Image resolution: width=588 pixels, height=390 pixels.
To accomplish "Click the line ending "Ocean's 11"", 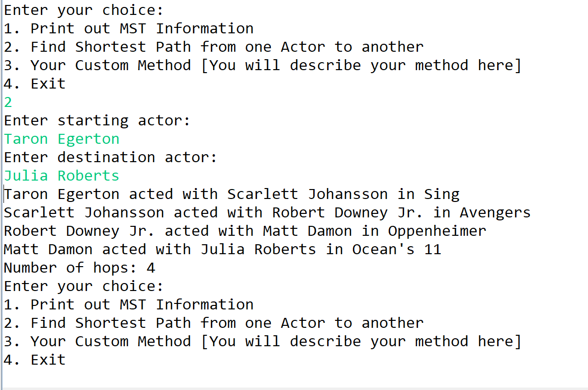I will pos(222,249).
